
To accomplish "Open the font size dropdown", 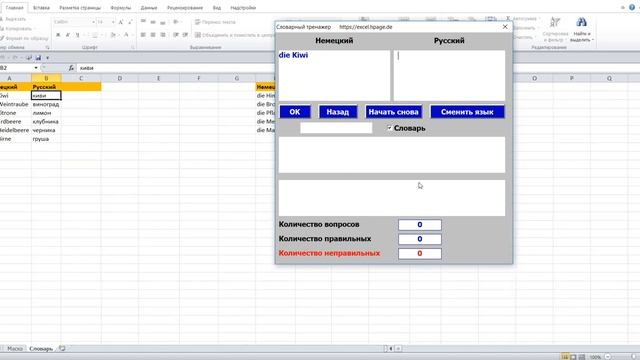I will [x=112, y=22].
